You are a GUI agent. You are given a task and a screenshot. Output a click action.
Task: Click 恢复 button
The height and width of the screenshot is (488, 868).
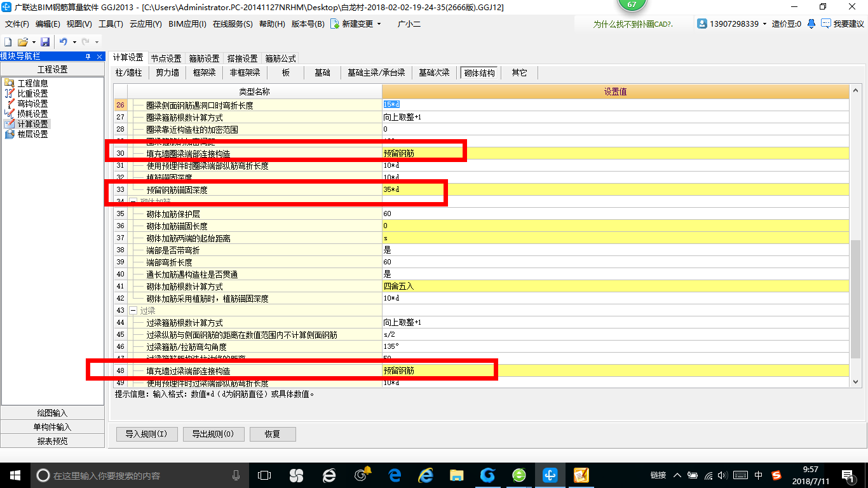[273, 434]
